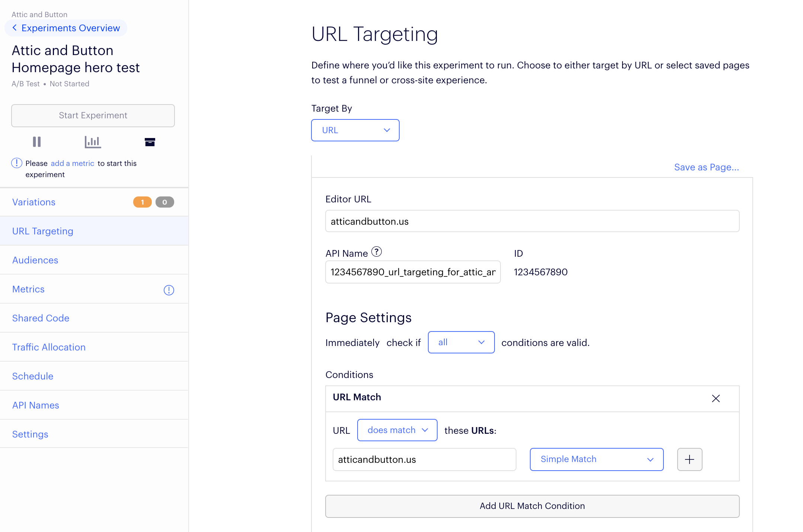Open the results bar chart icon

[93, 142]
